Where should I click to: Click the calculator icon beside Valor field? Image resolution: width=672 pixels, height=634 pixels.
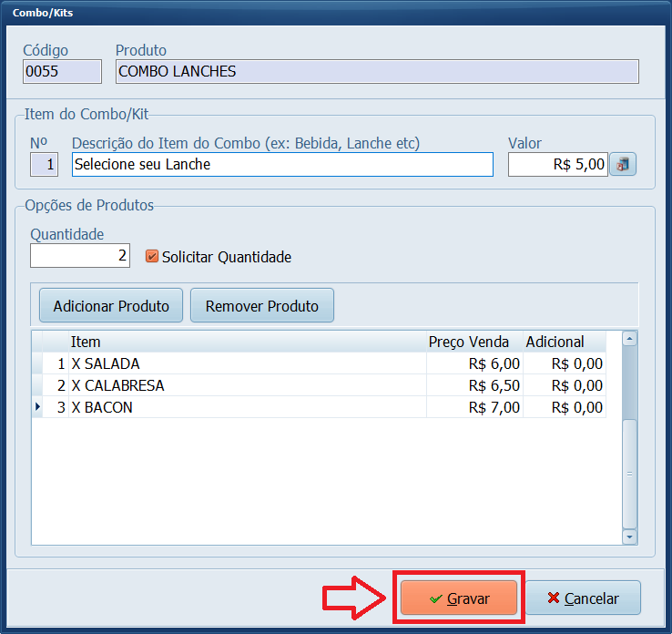click(x=623, y=164)
